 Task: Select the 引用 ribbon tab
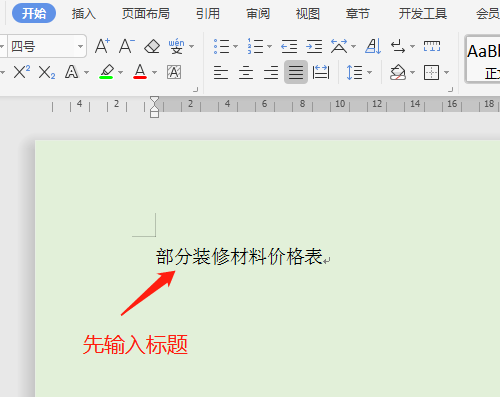click(x=208, y=14)
